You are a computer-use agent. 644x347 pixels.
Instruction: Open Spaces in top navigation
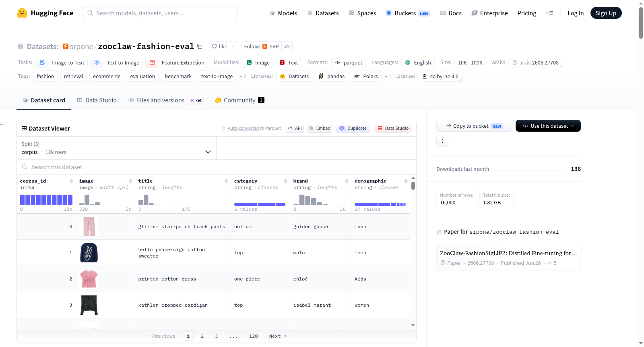point(362,13)
